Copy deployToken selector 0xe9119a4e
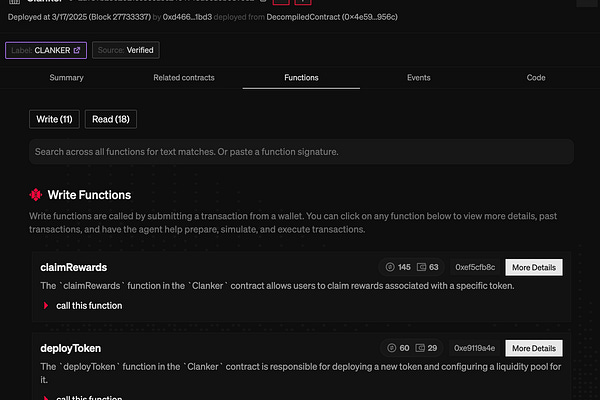Screen dimensions: 600x400 474,348
